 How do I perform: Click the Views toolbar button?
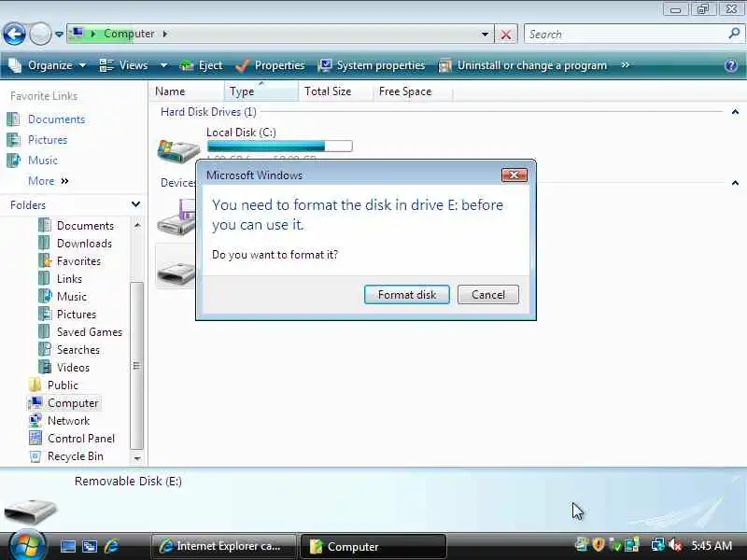[124, 65]
